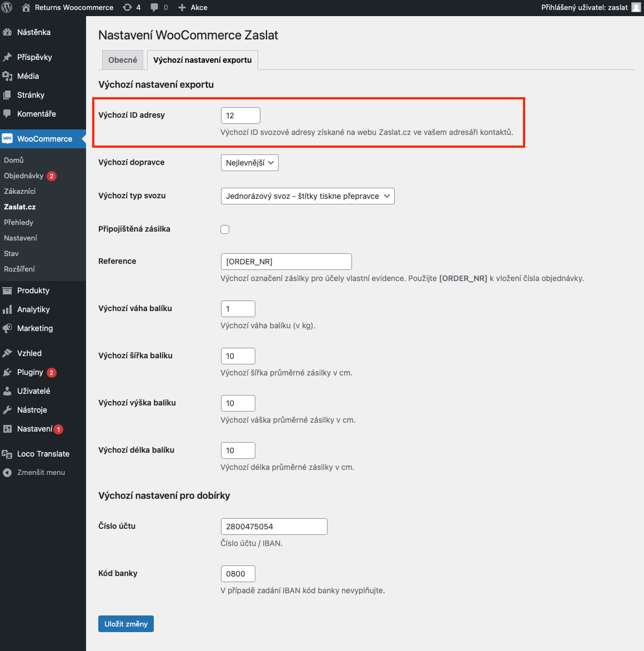Click the Nastavení sliders icon in main menu

tap(7, 429)
